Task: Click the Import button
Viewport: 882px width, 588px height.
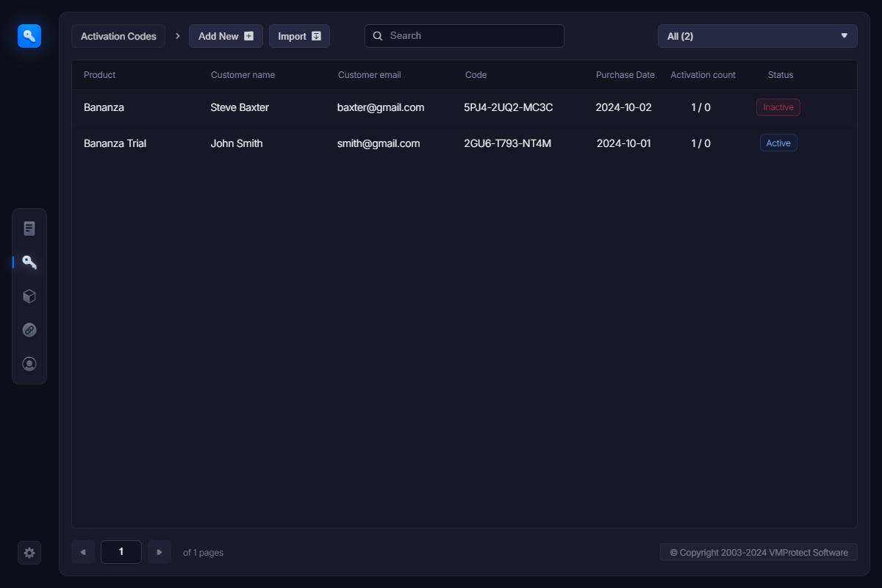Action: [x=299, y=36]
